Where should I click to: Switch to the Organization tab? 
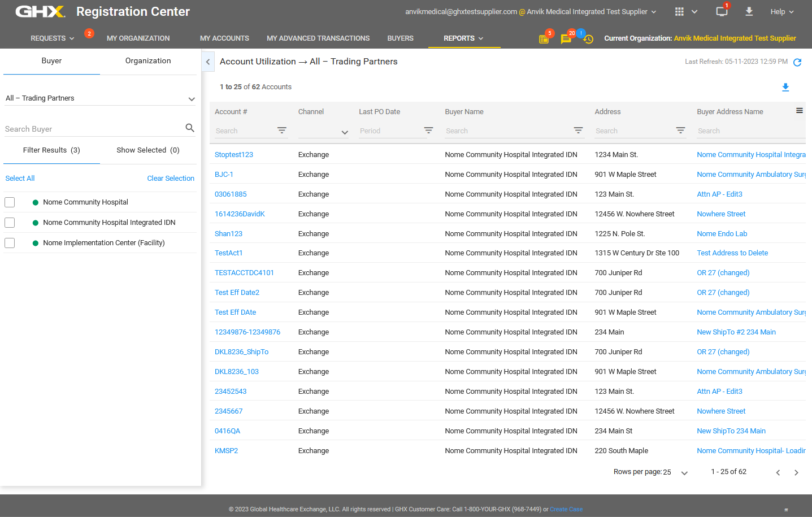click(x=148, y=61)
